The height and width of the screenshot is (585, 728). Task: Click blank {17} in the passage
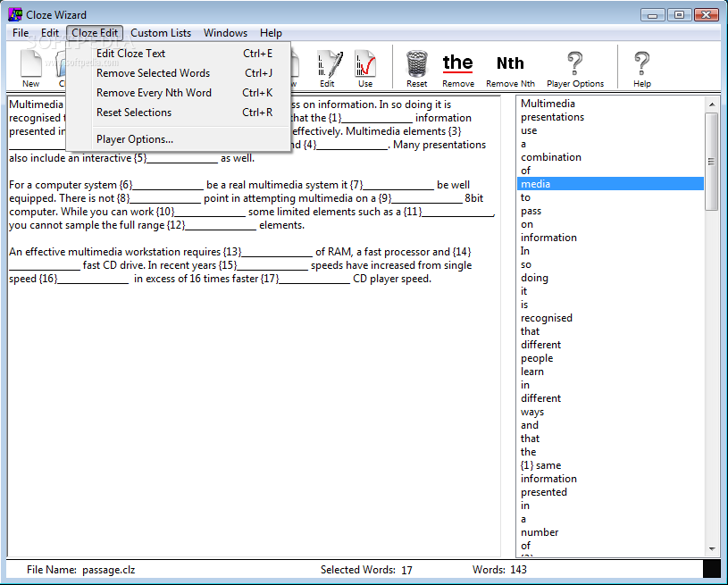(305, 279)
